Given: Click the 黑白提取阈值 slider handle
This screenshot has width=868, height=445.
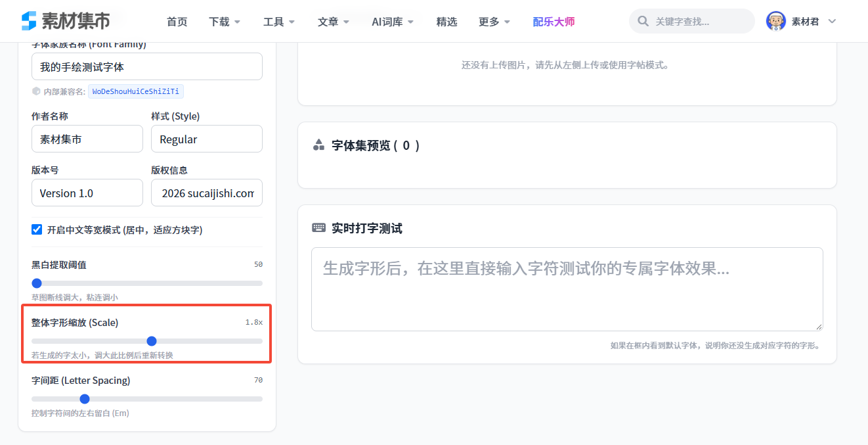Looking at the screenshot, I should (x=37, y=283).
